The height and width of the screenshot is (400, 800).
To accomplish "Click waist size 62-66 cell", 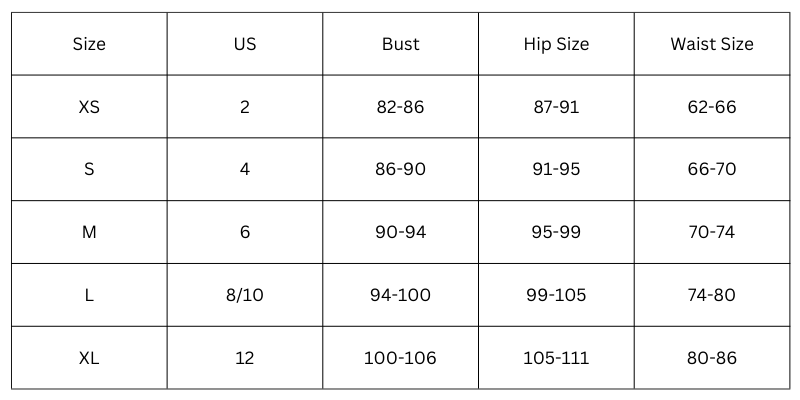I will tap(712, 107).
